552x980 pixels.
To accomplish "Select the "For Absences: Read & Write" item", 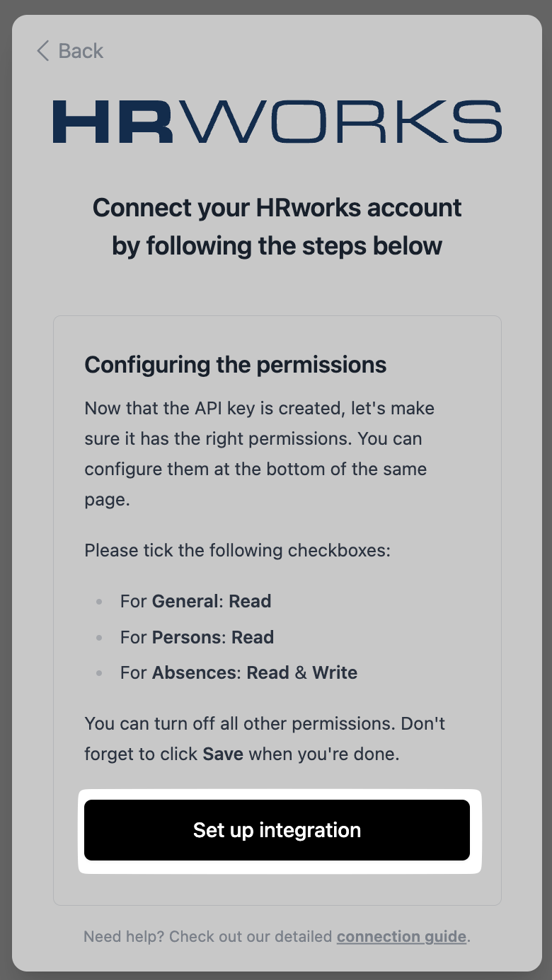I will coord(238,672).
